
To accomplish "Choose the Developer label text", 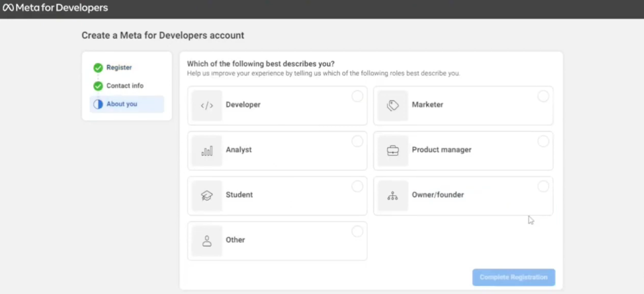I will [x=243, y=105].
